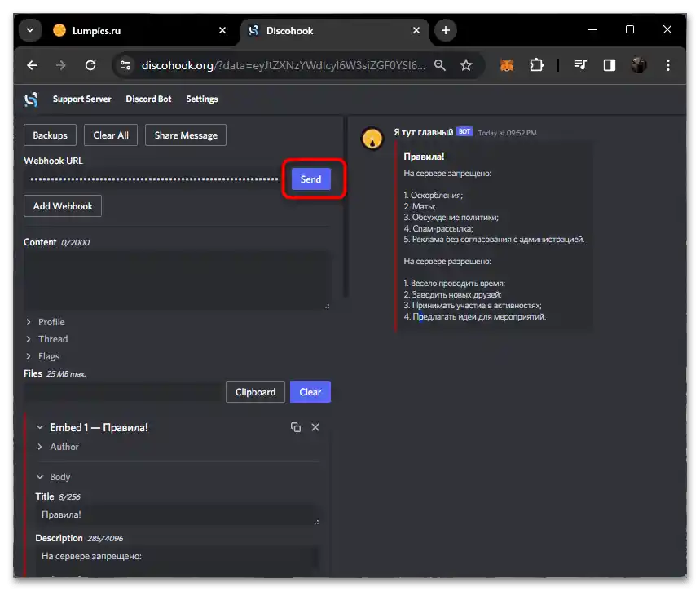This screenshot has height=591, width=700.
Task: Expand the Thread section
Action: [x=47, y=339]
